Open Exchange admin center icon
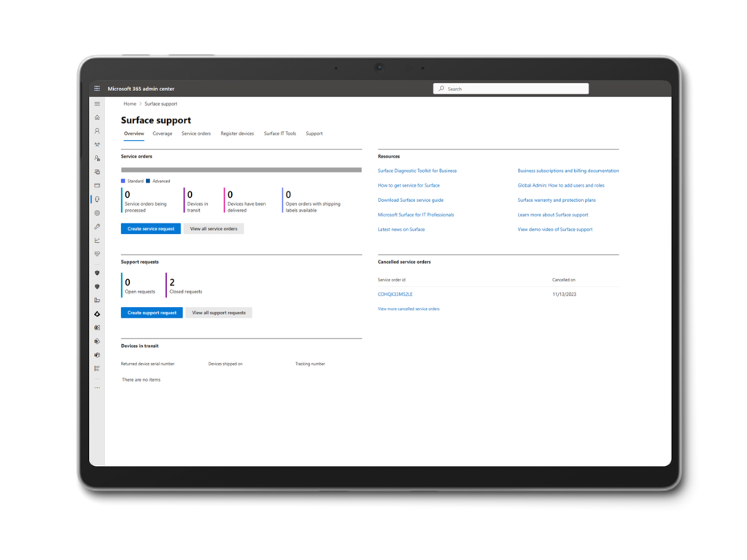 (x=97, y=327)
